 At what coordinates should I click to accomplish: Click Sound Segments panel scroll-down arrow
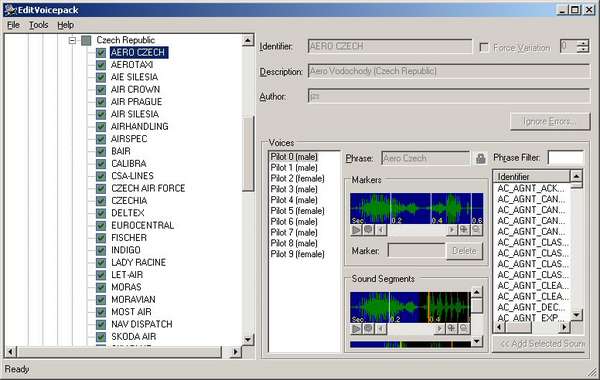pyautogui.click(x=476, y=341)
